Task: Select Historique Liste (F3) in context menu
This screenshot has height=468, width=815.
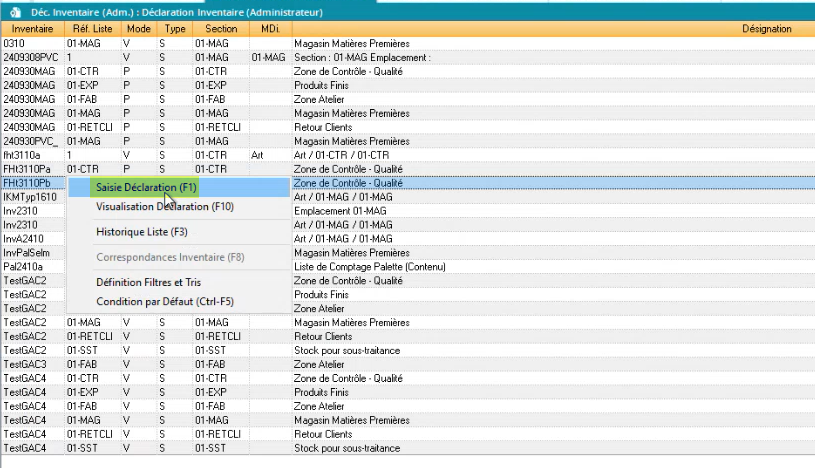Action: coord(141,232)
